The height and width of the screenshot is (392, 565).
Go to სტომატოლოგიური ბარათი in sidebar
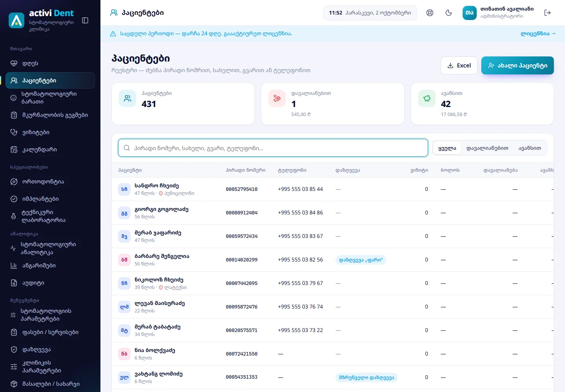click(50, 98)
